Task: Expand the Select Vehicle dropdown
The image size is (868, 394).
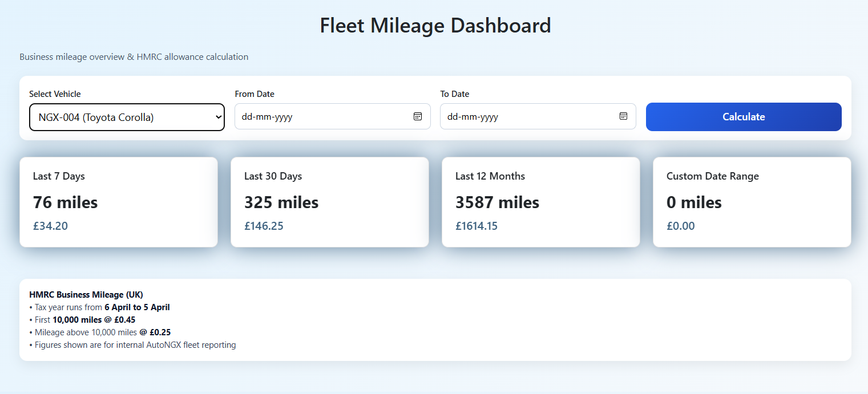Action: [x=127, y=117]
